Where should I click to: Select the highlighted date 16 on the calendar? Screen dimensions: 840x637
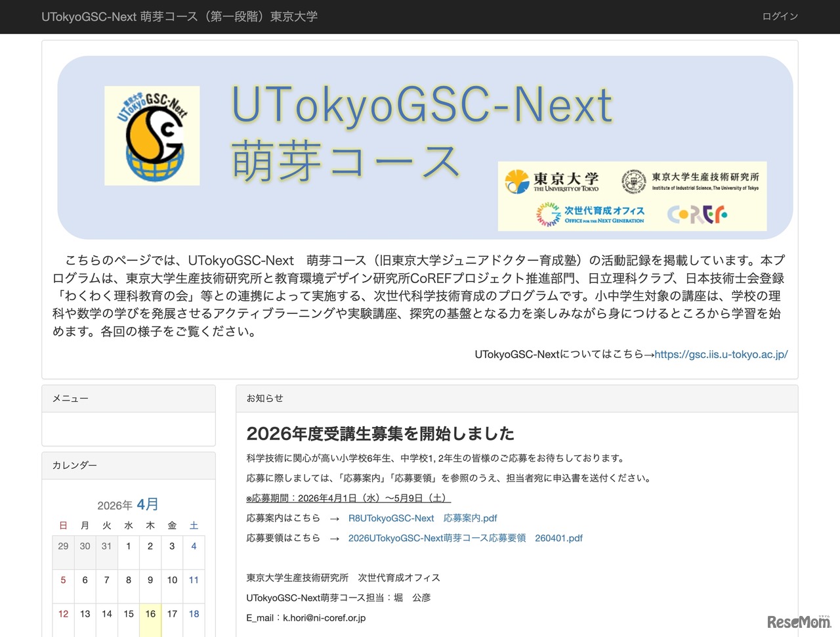150,614
